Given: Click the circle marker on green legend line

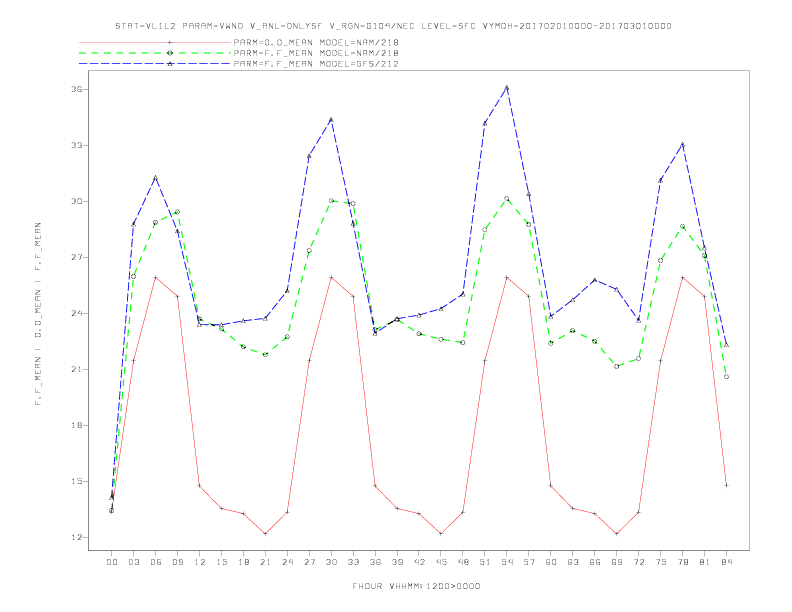Looking at the screenshot, I should click(x=170, y=53).
